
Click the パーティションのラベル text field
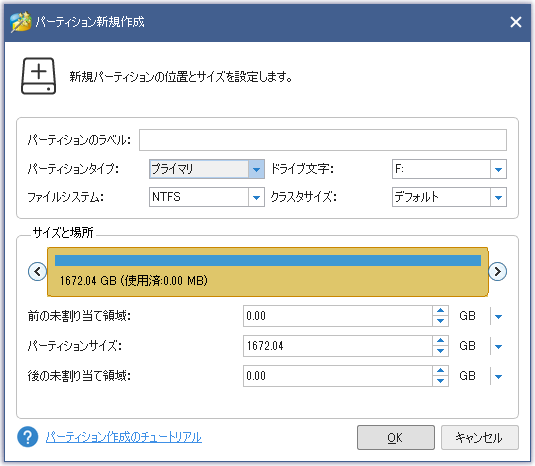coord(323,140)
